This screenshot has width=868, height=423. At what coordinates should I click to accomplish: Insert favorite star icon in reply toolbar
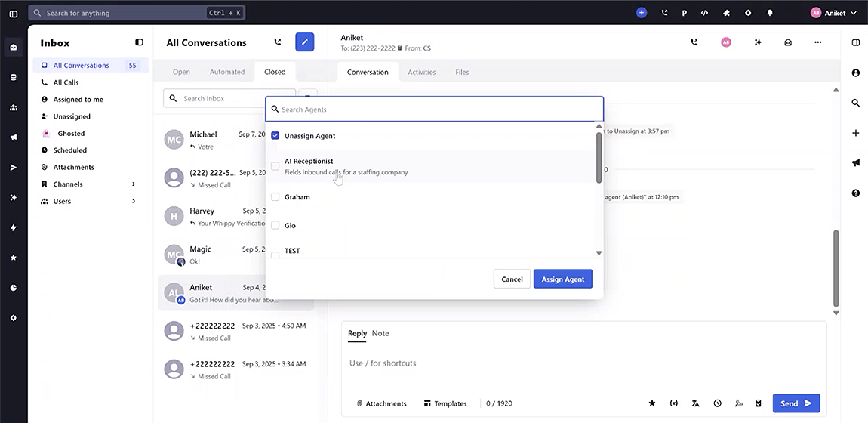[x=651, y=403]
